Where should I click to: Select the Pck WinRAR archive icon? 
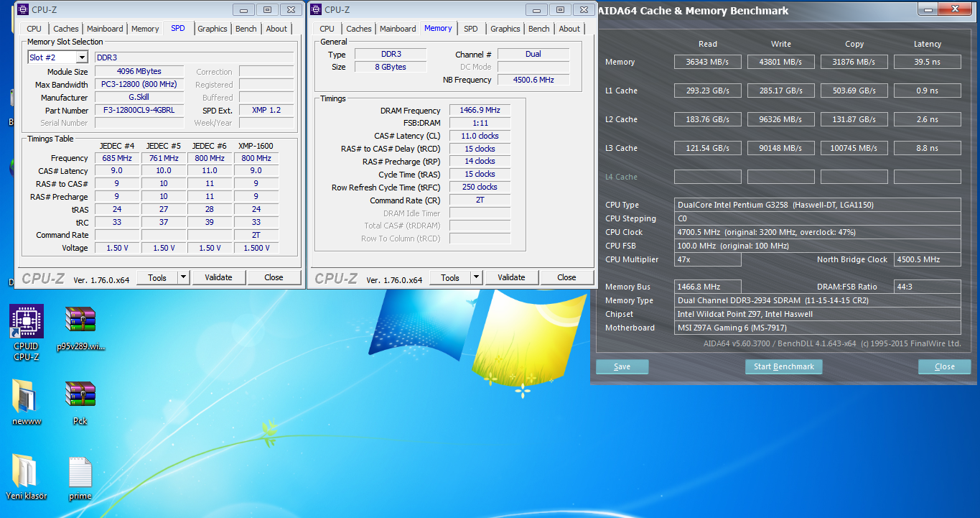click(80, 402)
